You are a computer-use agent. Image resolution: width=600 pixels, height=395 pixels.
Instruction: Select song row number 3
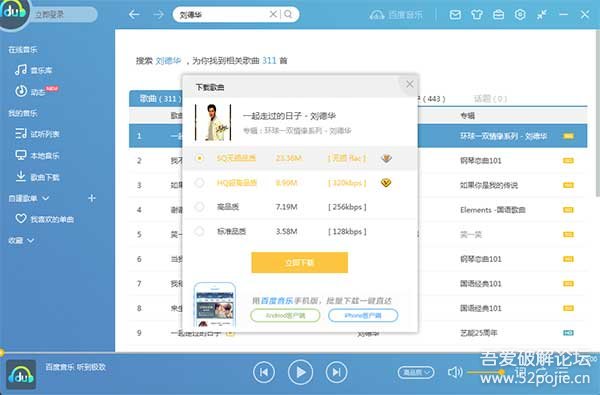coord(358,185)
